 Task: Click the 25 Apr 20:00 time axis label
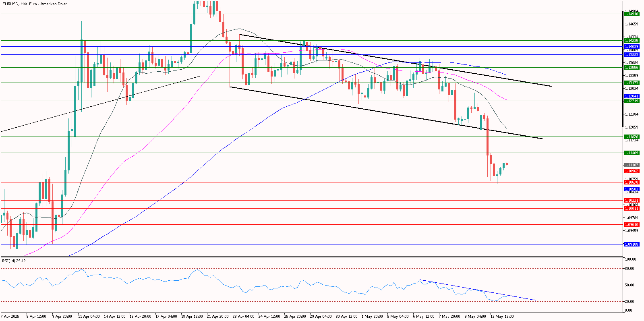pyautogui.click(x=295, y=317)
